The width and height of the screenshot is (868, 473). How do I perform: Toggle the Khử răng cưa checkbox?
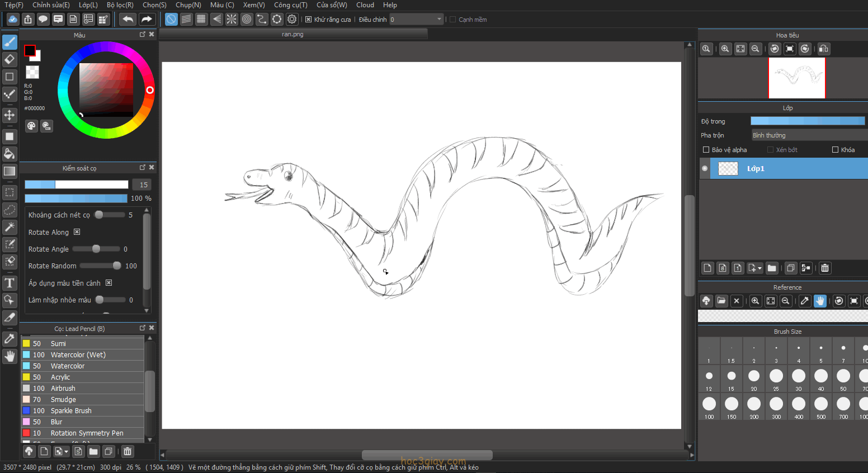click(x=308, y=20)
